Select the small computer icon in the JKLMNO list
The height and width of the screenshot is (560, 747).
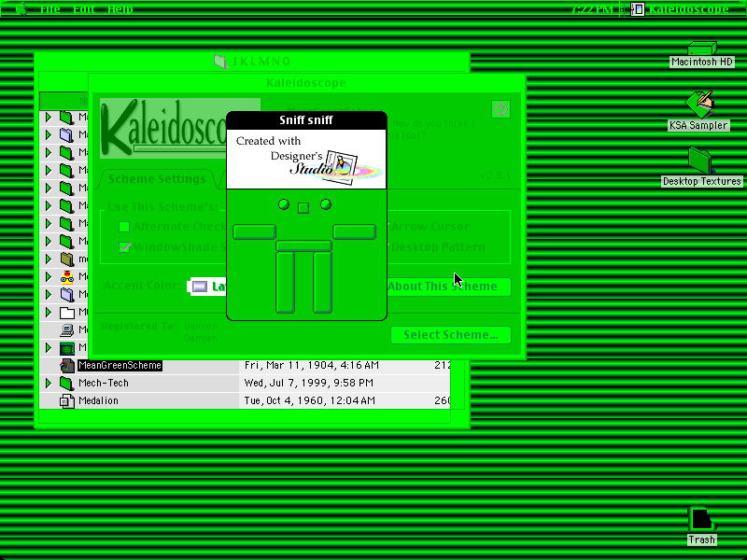66,330
